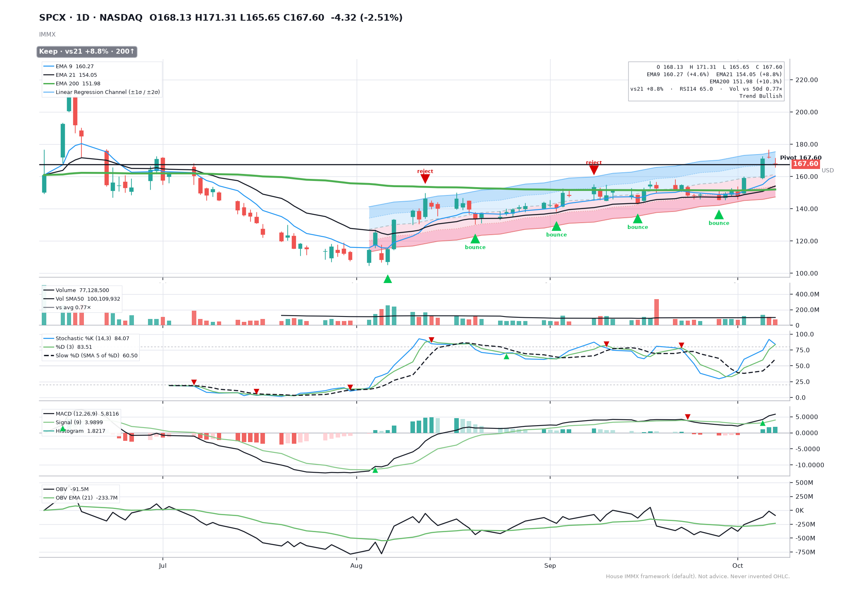Image resolution: width=868 pixels, height=590 pixels.
Task: Select the OBV -91.5M legend entry
Action: tap(66, 489)
